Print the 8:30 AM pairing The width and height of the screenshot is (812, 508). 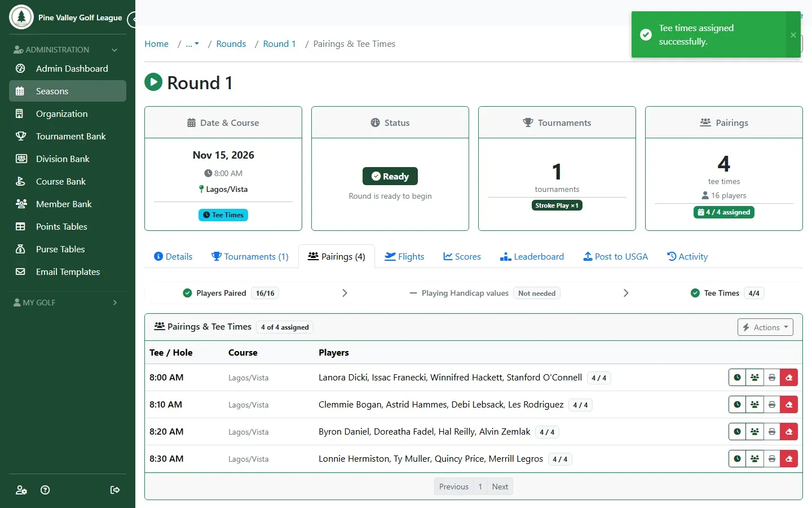pos(772,459)
